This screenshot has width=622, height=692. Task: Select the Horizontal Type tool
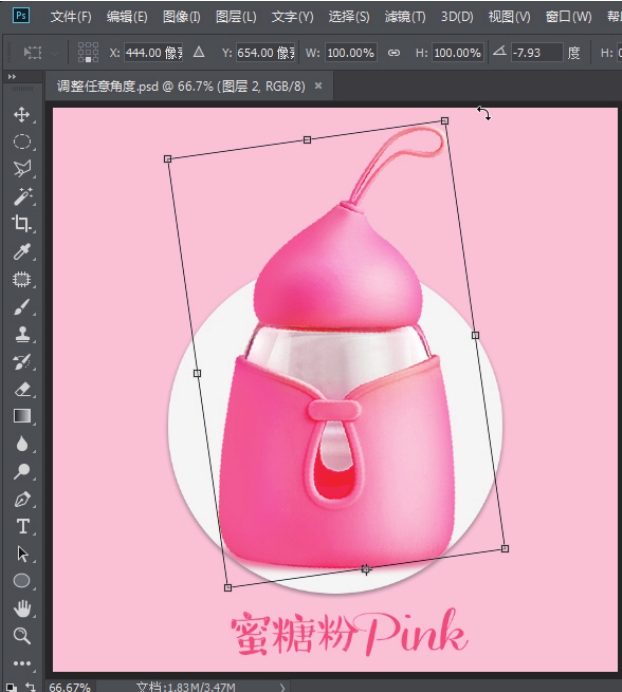(21, 527)
